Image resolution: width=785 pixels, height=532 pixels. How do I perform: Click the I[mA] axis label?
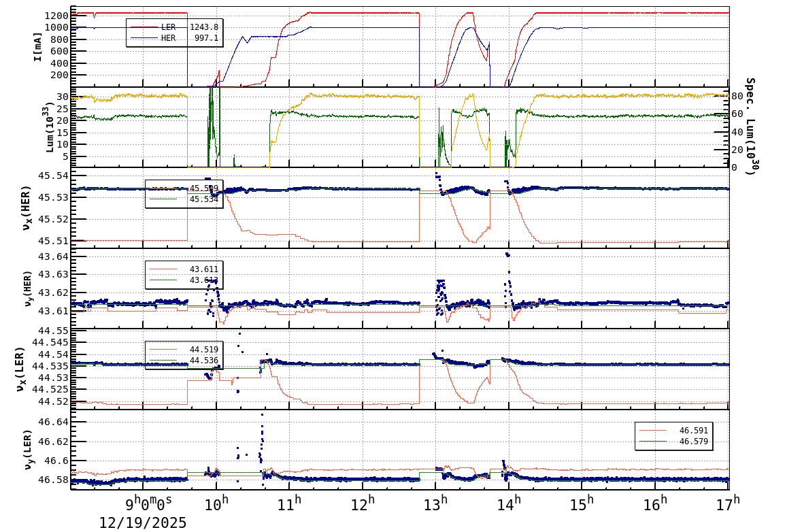coord(38,48)
